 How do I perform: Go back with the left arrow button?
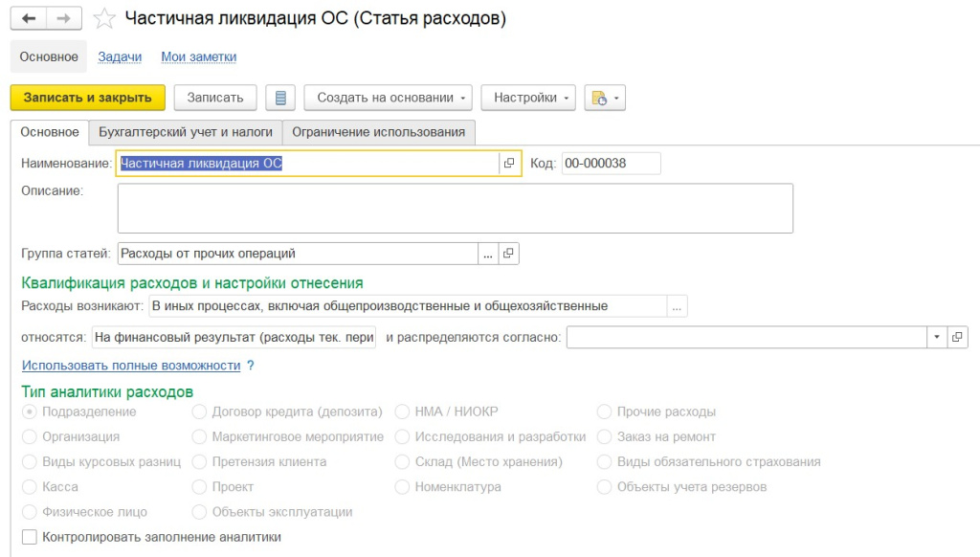[x=29, y=18]
